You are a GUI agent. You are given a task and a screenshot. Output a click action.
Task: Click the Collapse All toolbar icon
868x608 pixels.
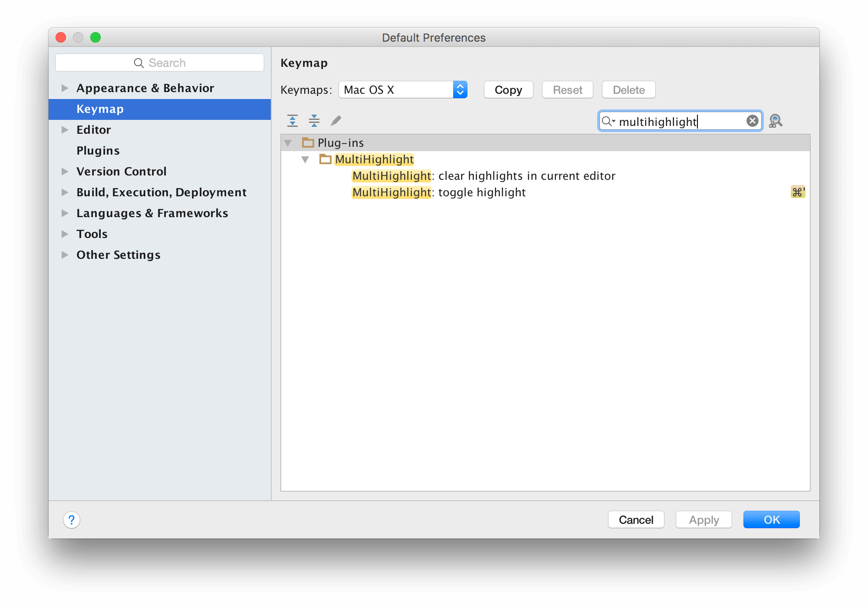[314, 121]
